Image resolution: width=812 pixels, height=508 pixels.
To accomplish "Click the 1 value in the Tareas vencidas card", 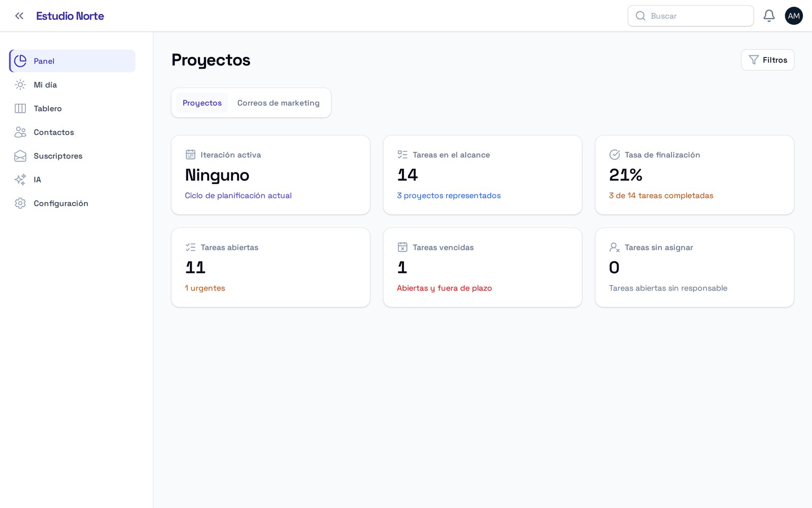I will point(402,267).
